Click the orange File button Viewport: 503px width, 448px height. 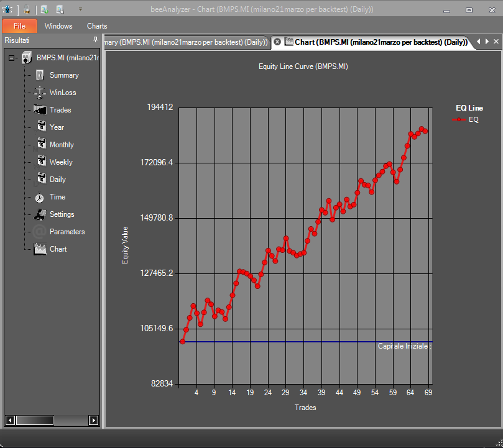[x=19, y=26]
